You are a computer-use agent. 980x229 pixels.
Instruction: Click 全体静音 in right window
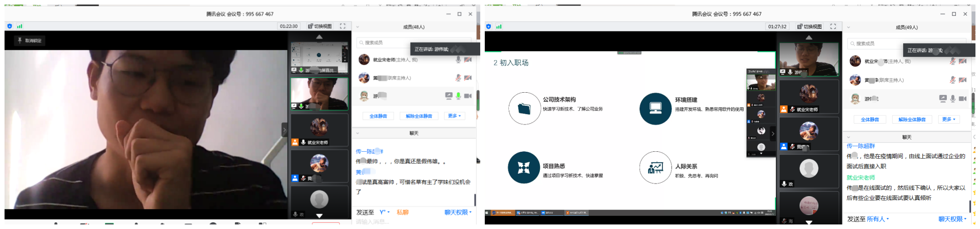tap(870, 119)
